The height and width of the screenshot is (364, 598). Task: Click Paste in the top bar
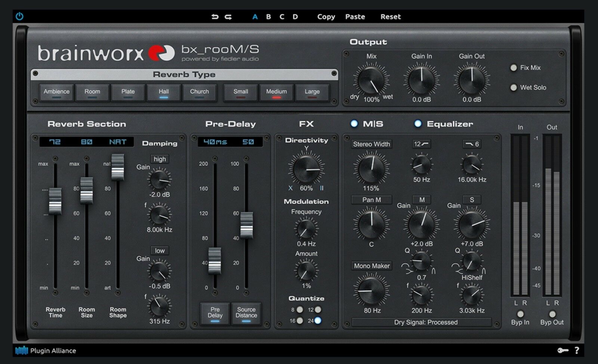click(355, 17)
